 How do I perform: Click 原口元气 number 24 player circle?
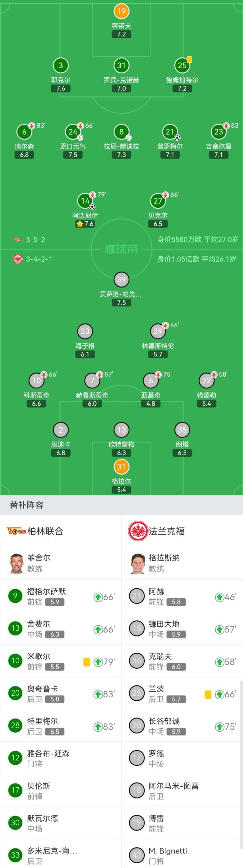tap(73, 132)
